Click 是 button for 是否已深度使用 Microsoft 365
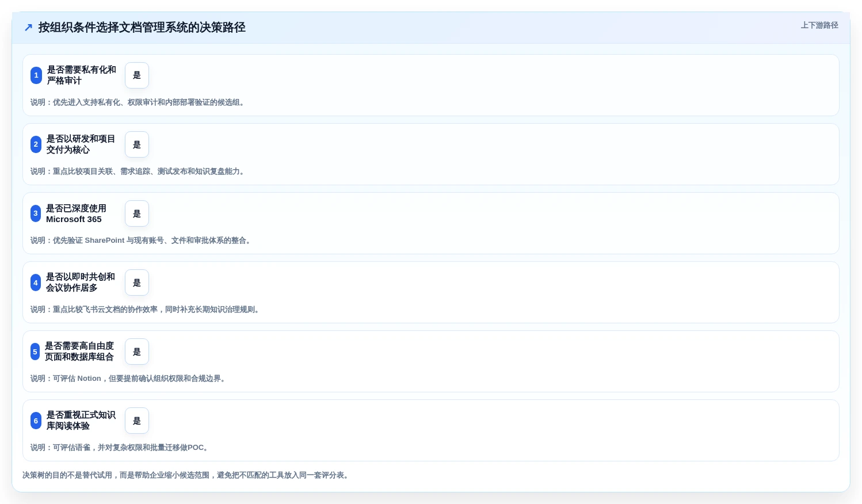862x504 pixels. [x=137, y=213]
